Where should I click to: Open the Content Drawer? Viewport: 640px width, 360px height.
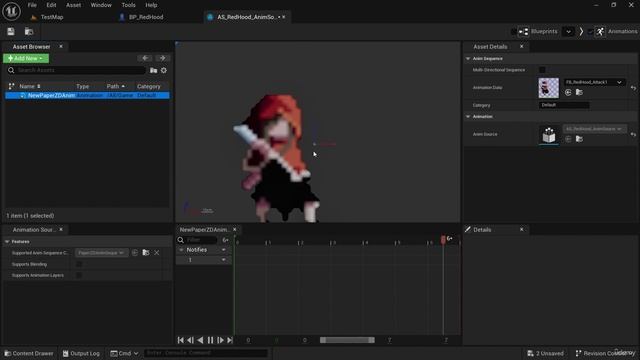point(29,353)
